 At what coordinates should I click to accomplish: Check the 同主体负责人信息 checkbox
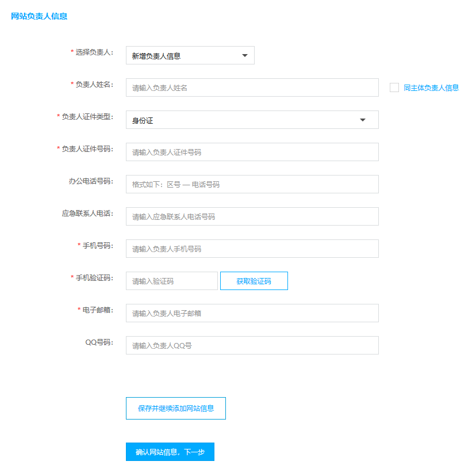pyautogui.click(x=394, y=87)
